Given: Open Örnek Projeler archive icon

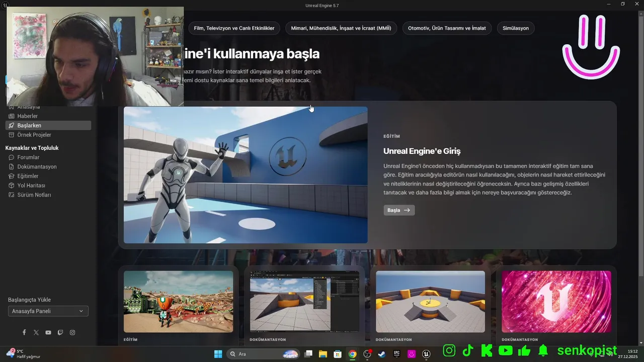Looking at the screenshot, I should coord(12,135).
